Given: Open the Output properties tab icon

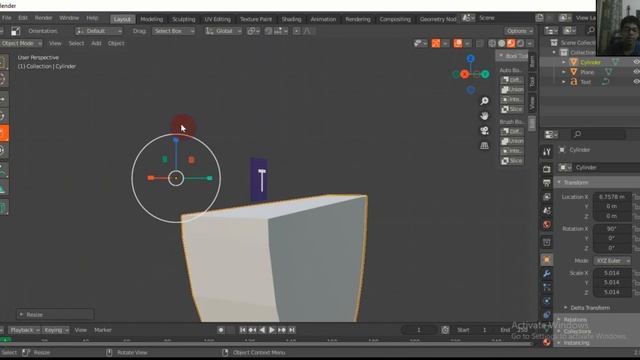Looking at the screenshot, I should [x=547, y=182].
